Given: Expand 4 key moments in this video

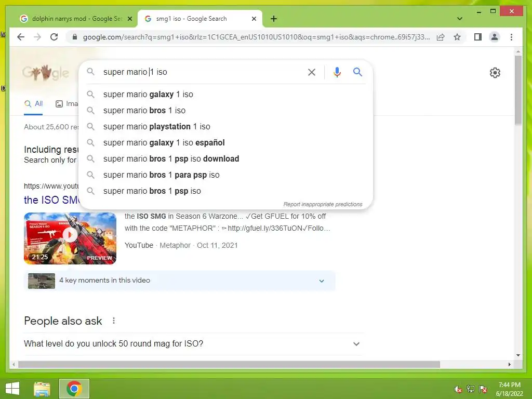Looking at the screenshot, I should click(179, 281).
